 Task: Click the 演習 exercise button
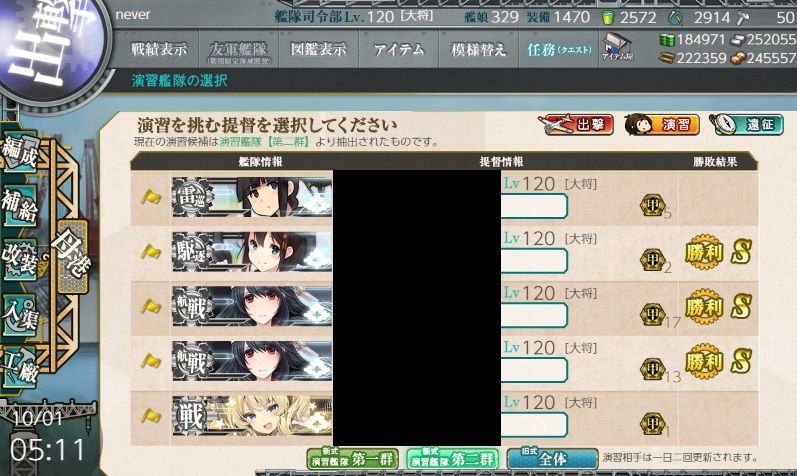tap(662, 125)
